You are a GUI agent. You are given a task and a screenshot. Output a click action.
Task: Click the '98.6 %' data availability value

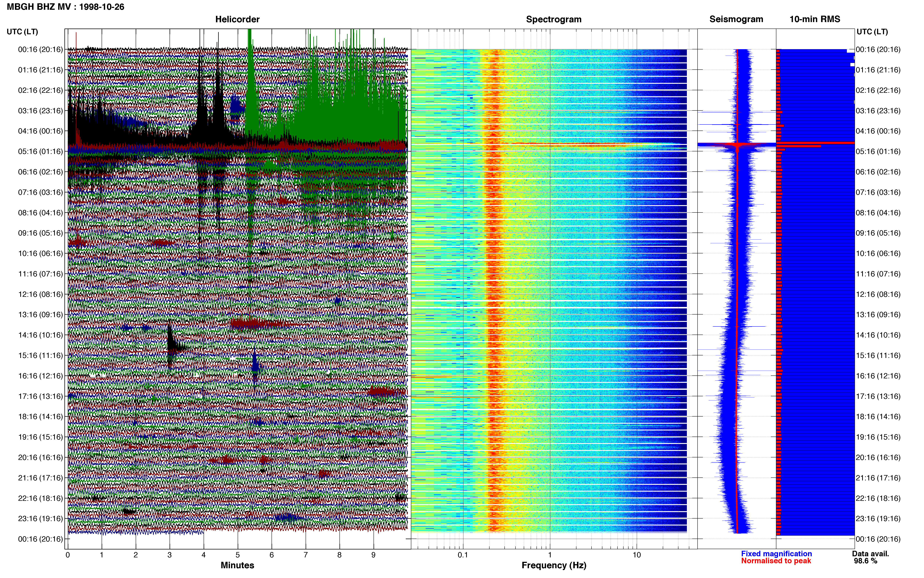pos(865,561)
